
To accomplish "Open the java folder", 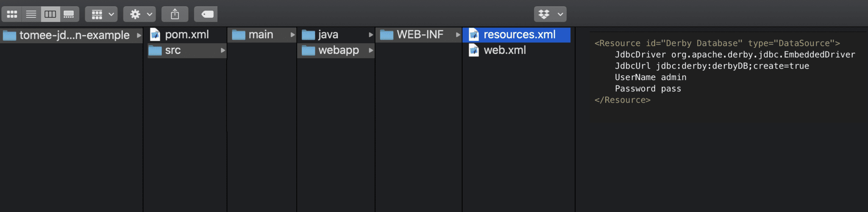I will pos(336,35).
